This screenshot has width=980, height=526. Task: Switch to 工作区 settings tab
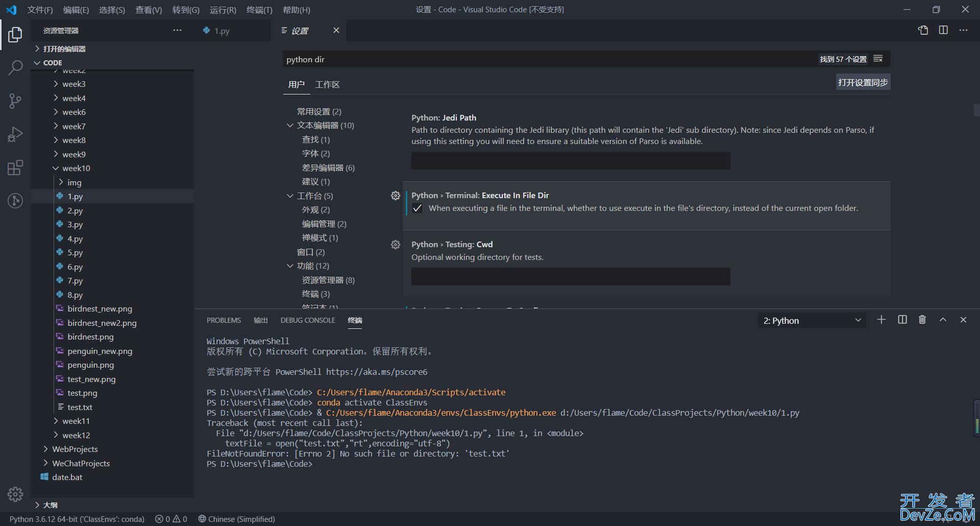click(327, 85)
